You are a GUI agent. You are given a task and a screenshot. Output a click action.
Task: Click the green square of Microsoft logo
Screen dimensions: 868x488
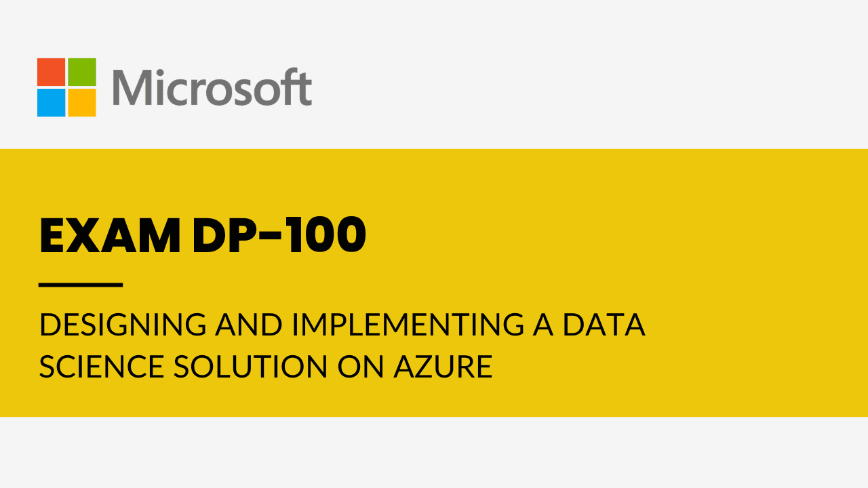pyautogui.click(x=82, y=72)
